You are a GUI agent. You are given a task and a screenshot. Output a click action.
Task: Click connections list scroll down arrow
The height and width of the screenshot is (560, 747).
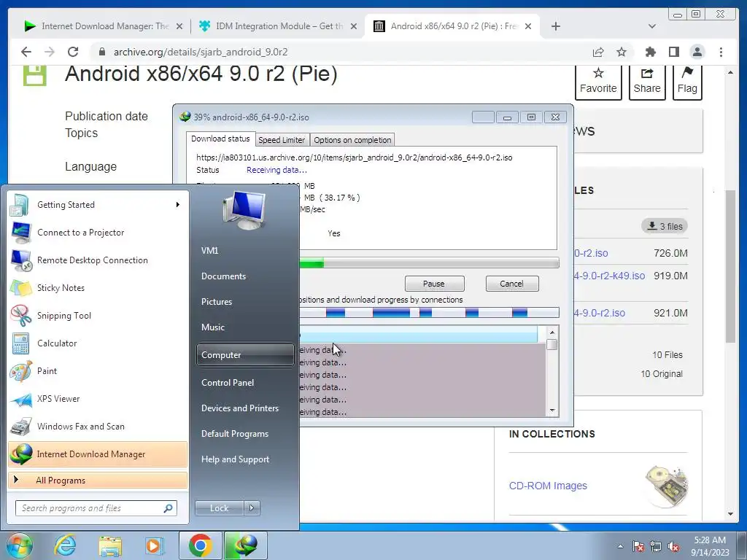click(552, 411)
